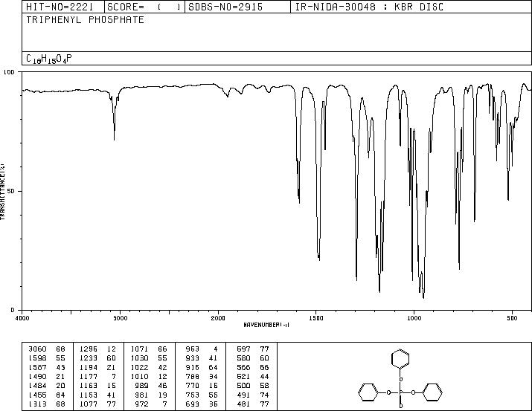Click the 491 peak entry
The height and width of the screenshot is (411, 532).
[253, 395]
